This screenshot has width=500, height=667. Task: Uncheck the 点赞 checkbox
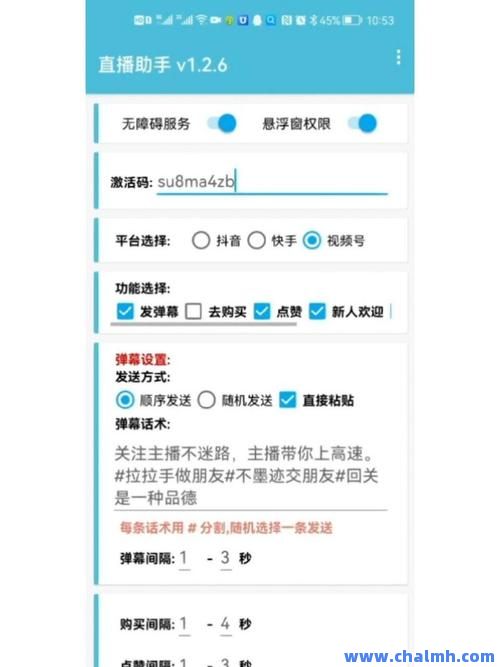click(x=262, y=311)
